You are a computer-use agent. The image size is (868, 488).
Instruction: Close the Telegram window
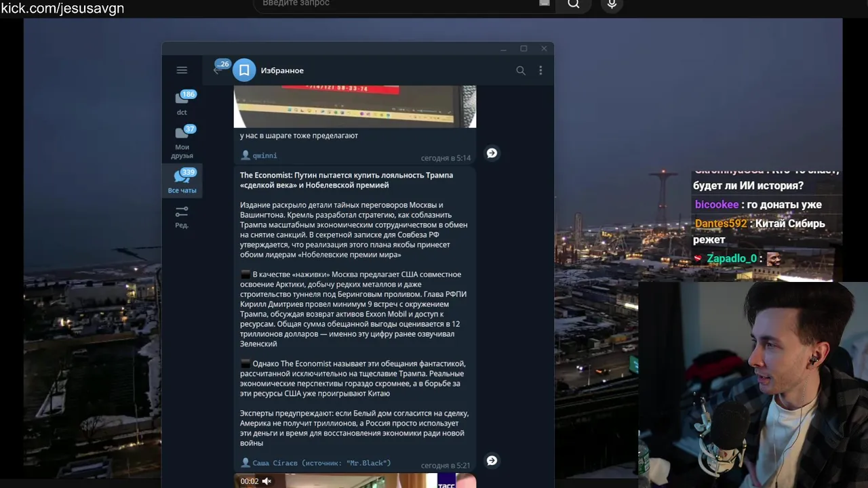[544, 49]
